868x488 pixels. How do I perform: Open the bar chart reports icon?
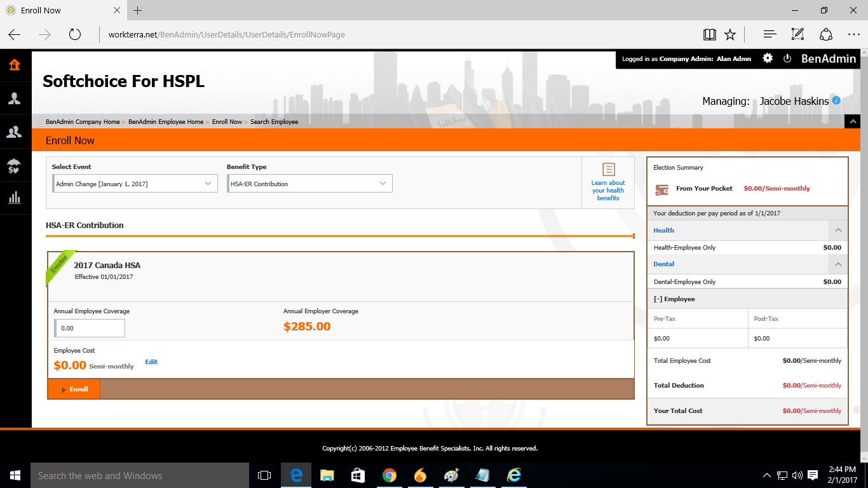pos(14,198)
